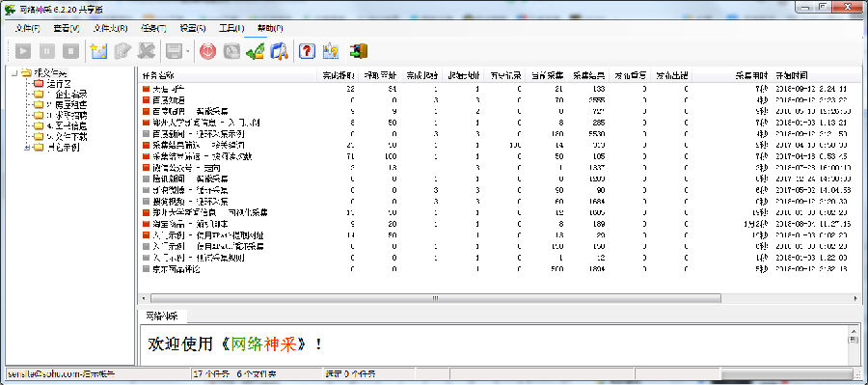The height and width of the screenshot is (385, 868).
Task: Click the green checkmark with lock icon
Action: pyautogui.click(x=256, y=51)
